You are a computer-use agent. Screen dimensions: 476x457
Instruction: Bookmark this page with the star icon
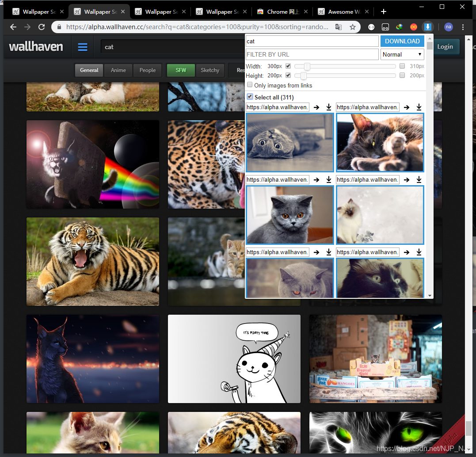coord(352,27)
